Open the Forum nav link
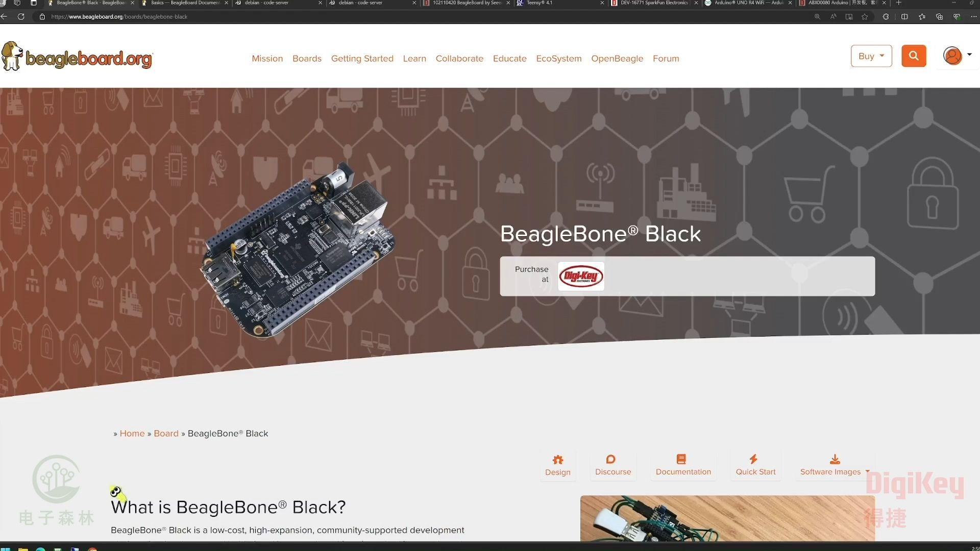 [666, 58]
